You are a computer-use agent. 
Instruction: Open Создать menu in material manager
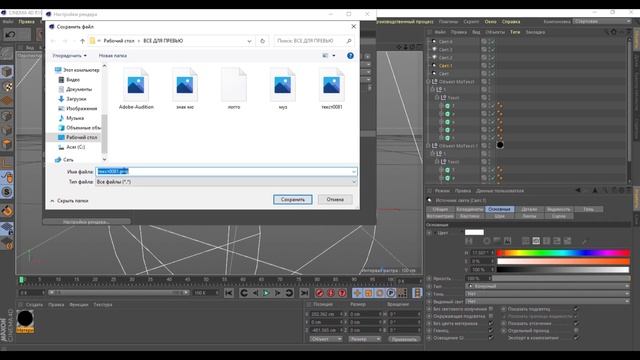pos(34,304)
